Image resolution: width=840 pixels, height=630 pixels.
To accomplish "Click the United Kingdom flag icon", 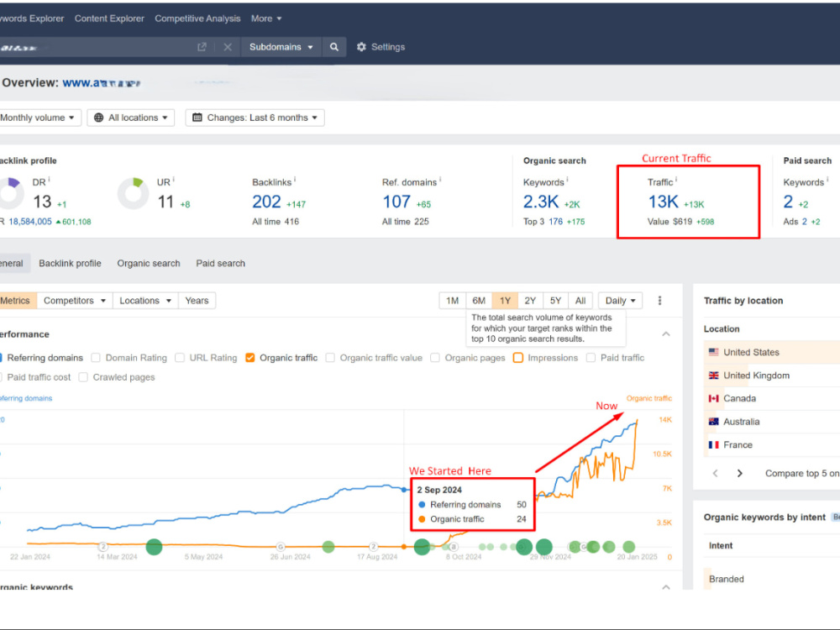I will (713, 375).
